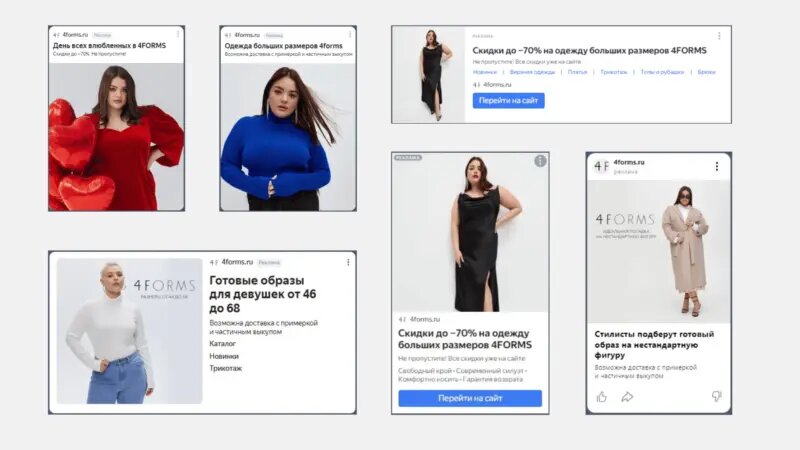
Task: Open the three-dot menu on the beige coat ad
Action: pos(717,166)
